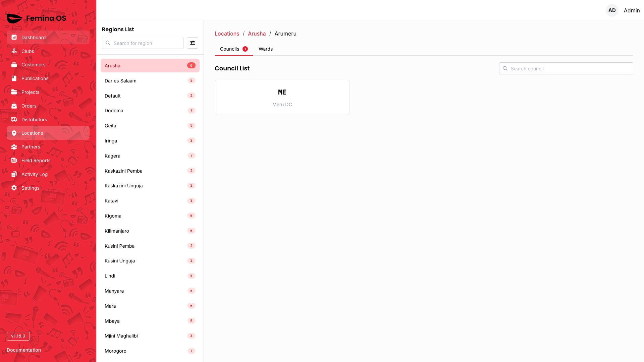Select the Manyara region
This screenshot has height=362, width=644.
(150, 291)
